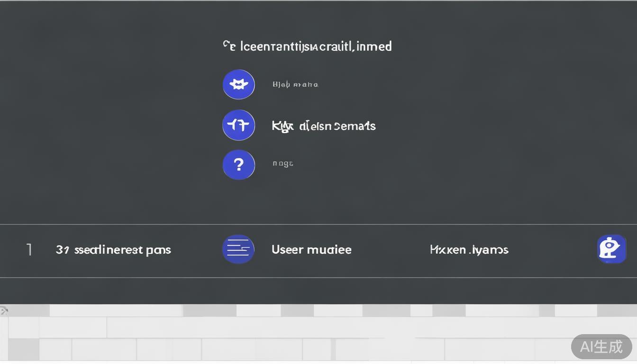Image resolution: width=637 pixels, height=364 pixels.
Task: Select the 'Bjeb arahe' label
Action: 295,85
